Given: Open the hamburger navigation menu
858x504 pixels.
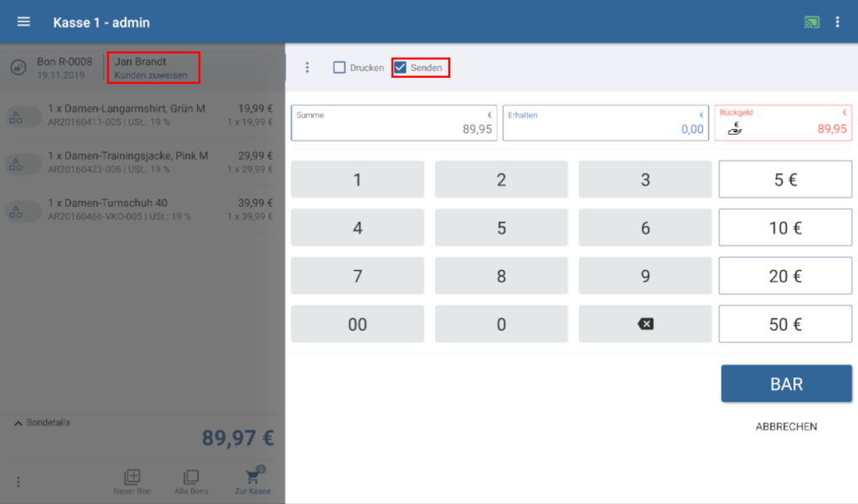Looking at the screenshot, I should (23, 22).
